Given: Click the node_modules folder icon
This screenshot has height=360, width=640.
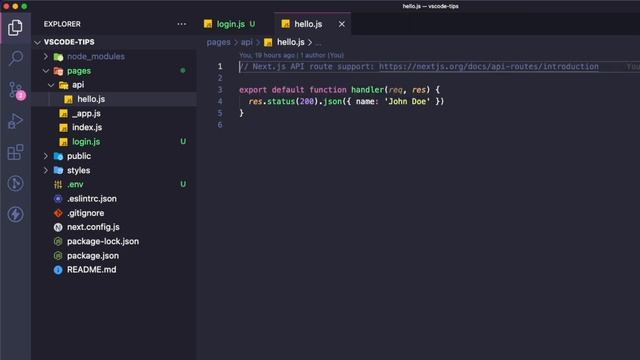Looking at the screenshot, I should pyautogui.click(x=58, y=57).
